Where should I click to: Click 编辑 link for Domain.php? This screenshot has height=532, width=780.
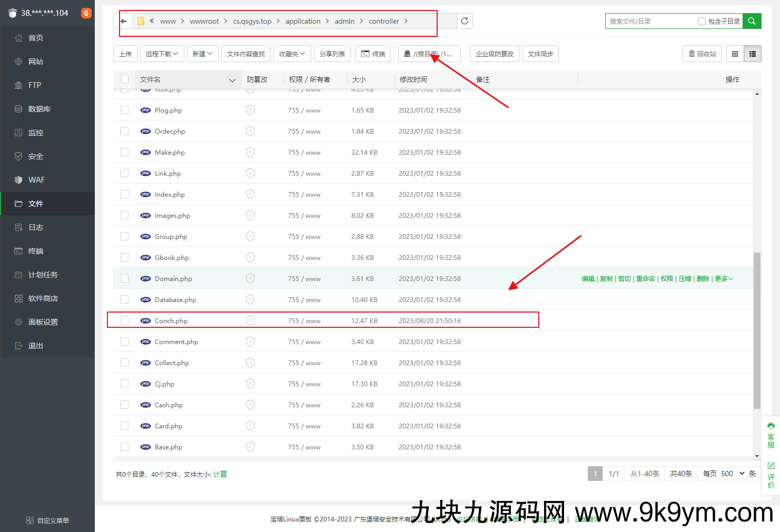(588, 278)
